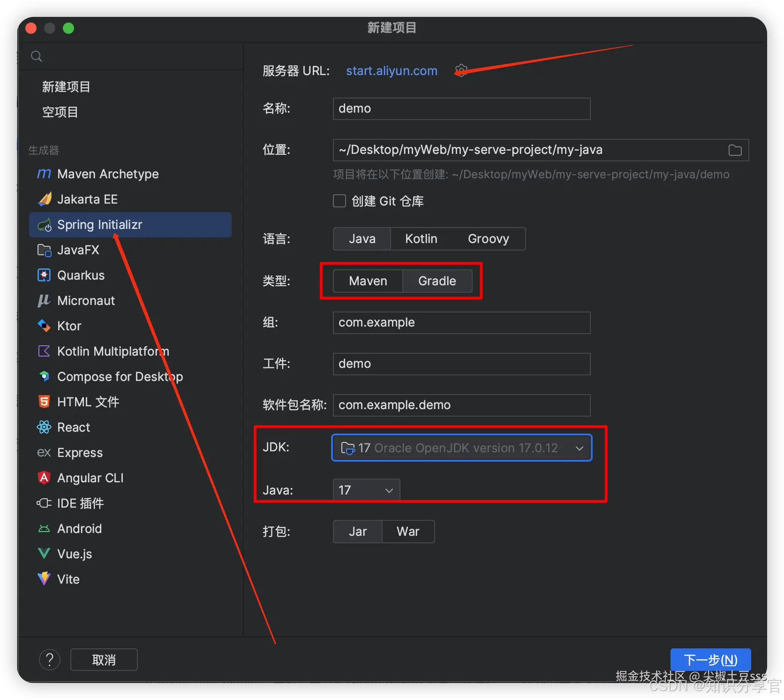Click the IDE plugin plug icon
The height and width of the screenshot is (700, 784).
44,503
